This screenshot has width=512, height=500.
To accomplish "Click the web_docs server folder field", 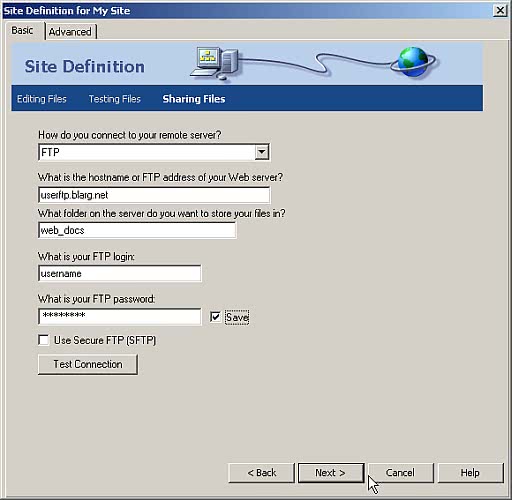I will (137, 230).
